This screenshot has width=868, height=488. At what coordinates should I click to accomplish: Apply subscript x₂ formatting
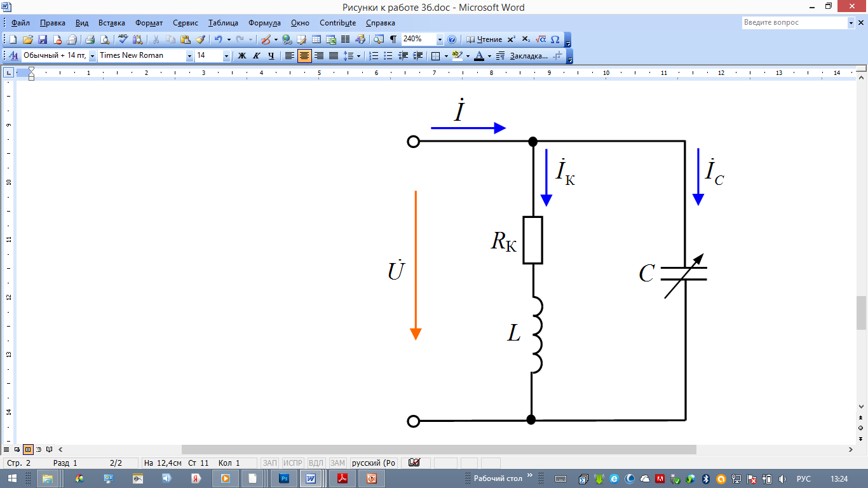tap(526, 39)
